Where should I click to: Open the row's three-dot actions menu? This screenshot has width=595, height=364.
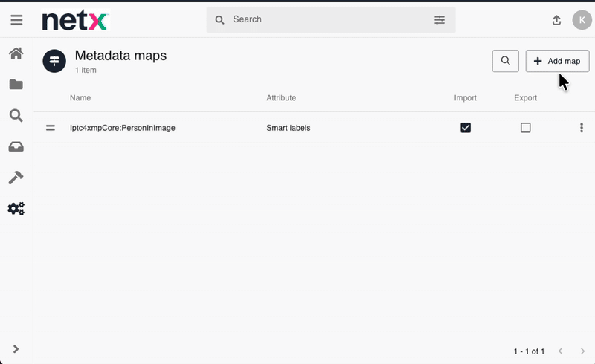pyautogui.click(x=582, y=128)
